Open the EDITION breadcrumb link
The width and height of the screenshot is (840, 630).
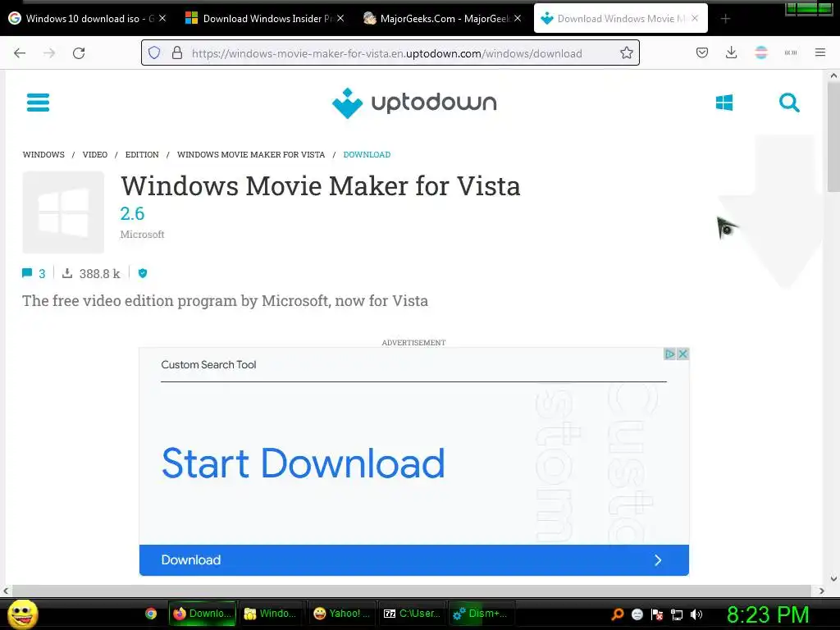[x=142, y=154]
